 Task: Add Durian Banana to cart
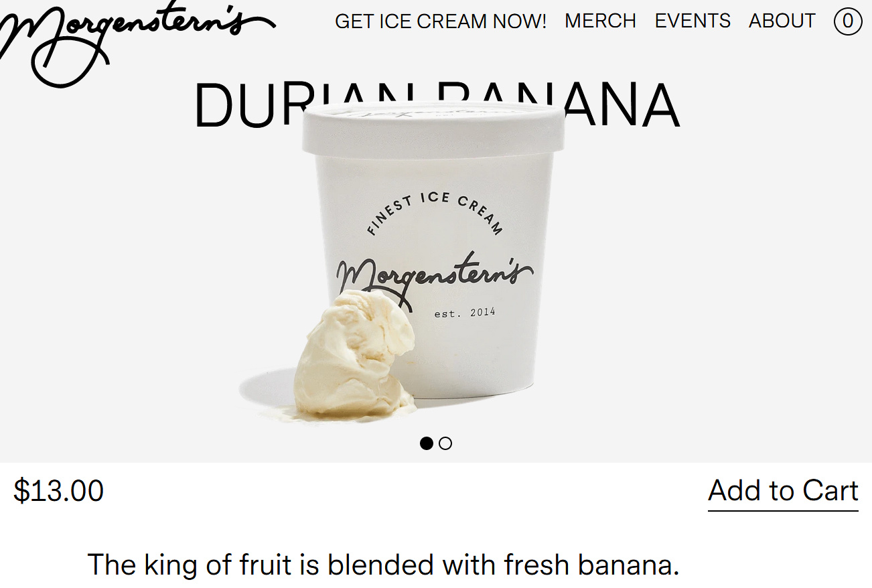point(784,490)
